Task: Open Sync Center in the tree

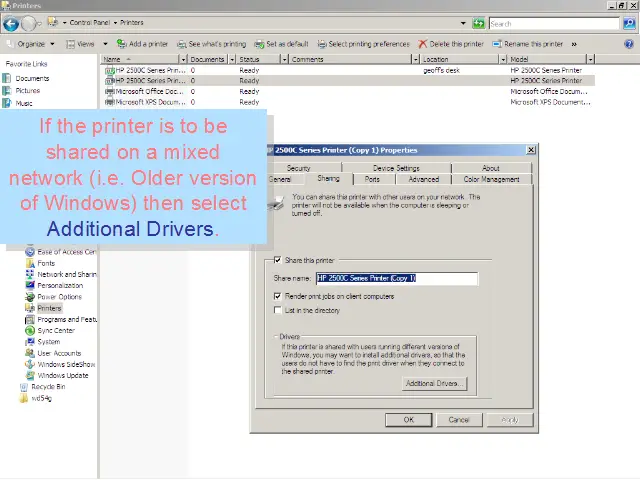Action: tap(50, 331)
